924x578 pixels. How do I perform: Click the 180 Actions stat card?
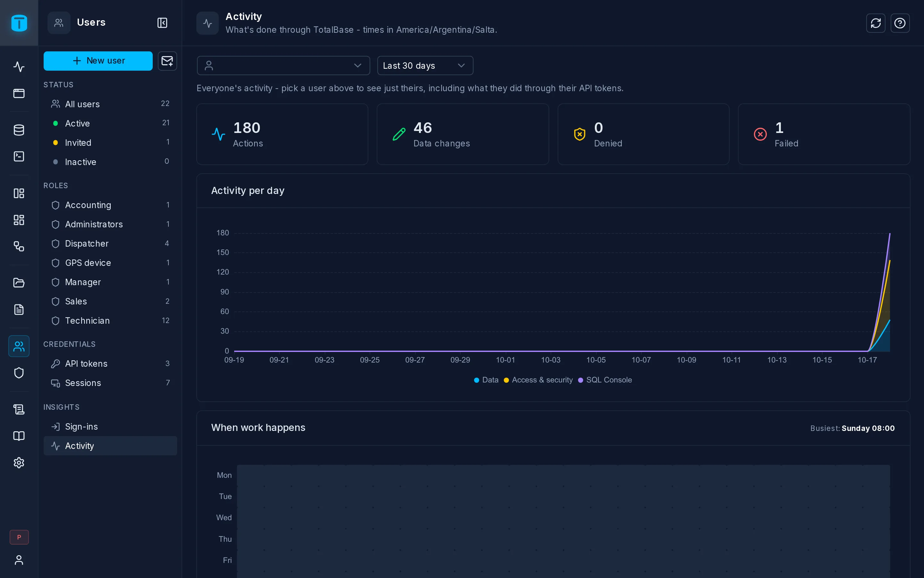[282, 134]
